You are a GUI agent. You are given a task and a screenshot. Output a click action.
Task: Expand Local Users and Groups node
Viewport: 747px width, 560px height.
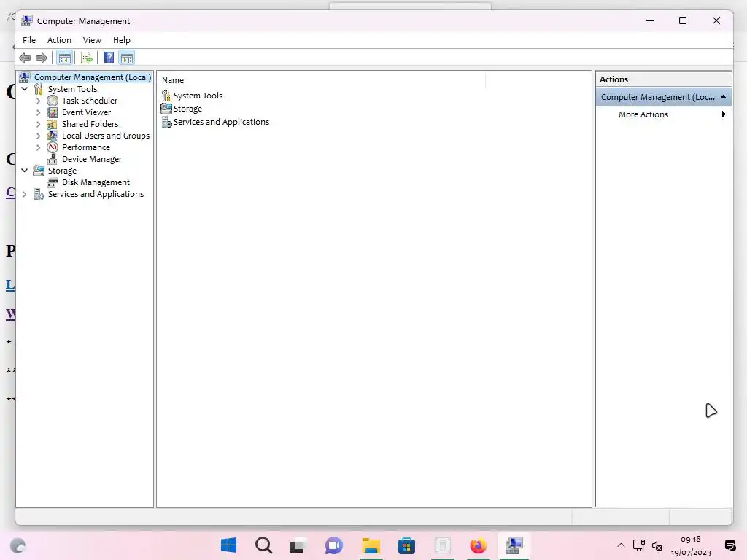39,136
